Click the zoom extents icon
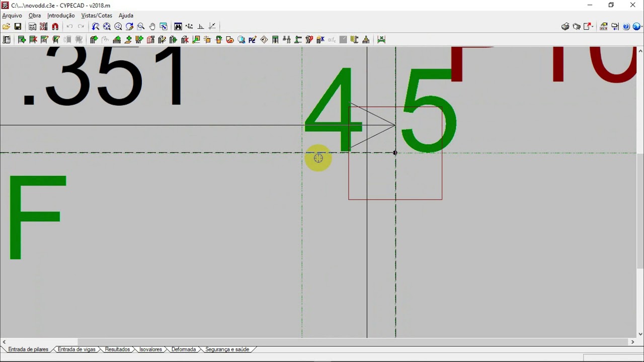The width and height of the screenshot is (644, 362). (x=107, y=27)
